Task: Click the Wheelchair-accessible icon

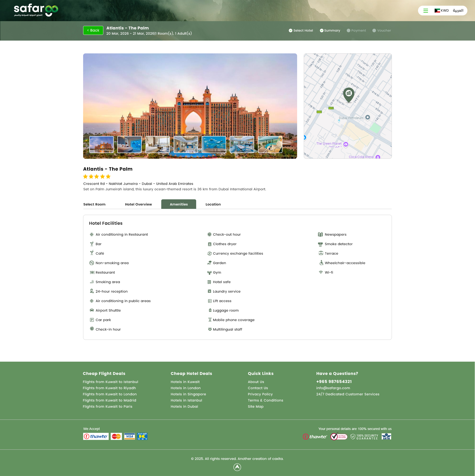Action: pos(321,263)
